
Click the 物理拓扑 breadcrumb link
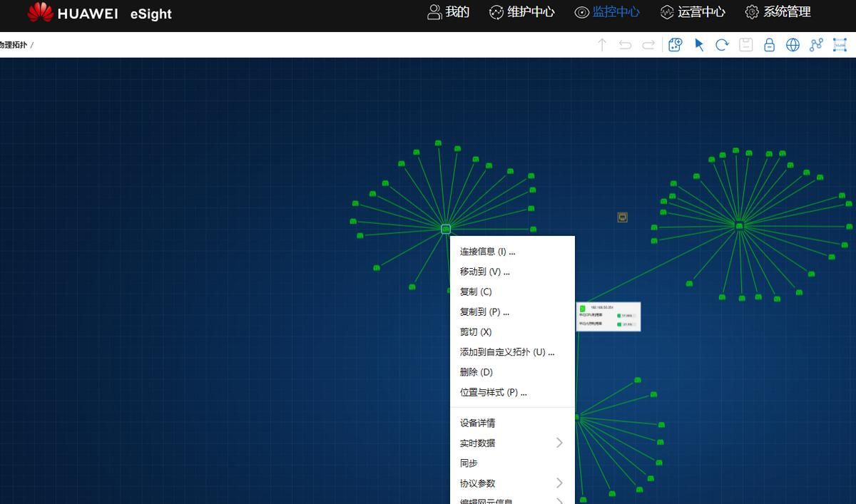point(13,44)
